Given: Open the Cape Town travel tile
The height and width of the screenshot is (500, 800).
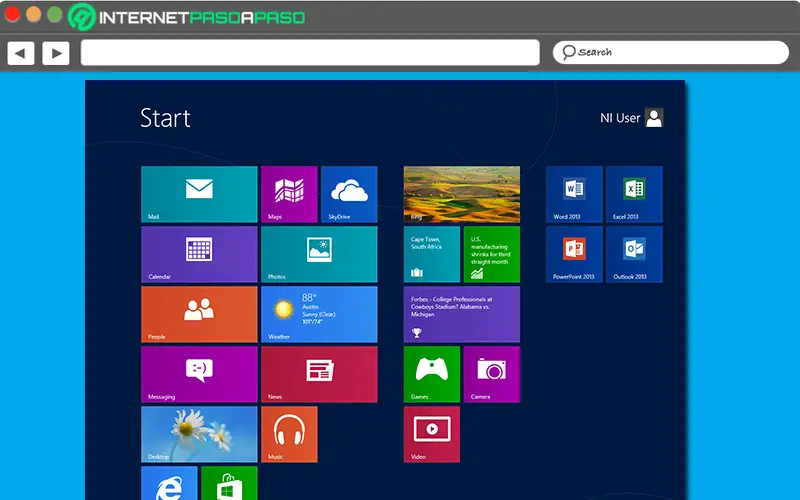Looking at the screenshot, I should 432,254.
